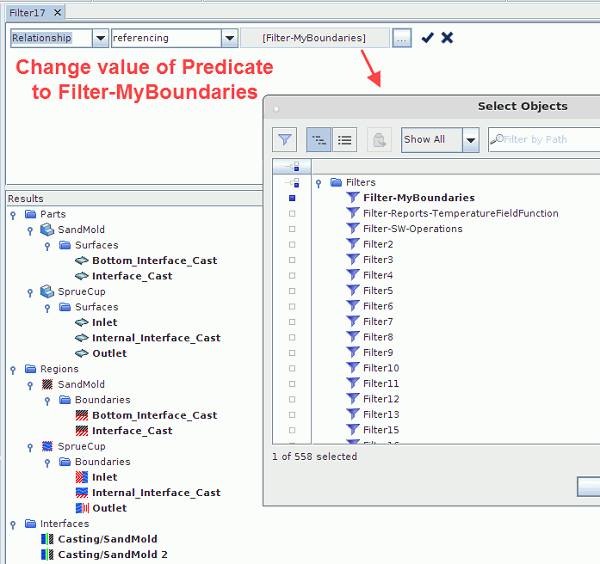Click the Filter15 funnel icon

click(352, 429)
